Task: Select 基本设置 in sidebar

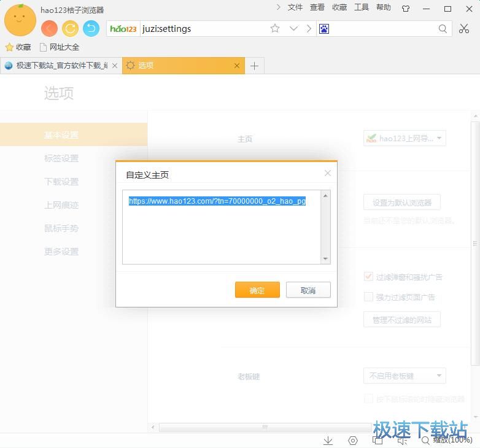Action: pos(74,134)
